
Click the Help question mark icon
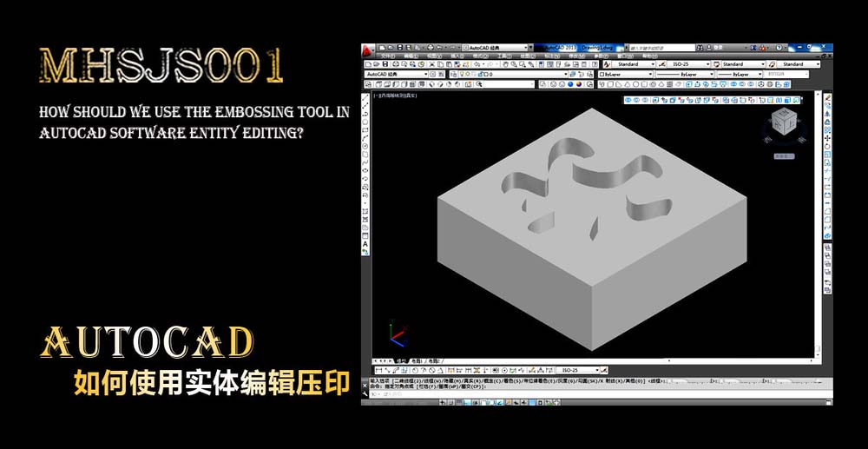779,48
